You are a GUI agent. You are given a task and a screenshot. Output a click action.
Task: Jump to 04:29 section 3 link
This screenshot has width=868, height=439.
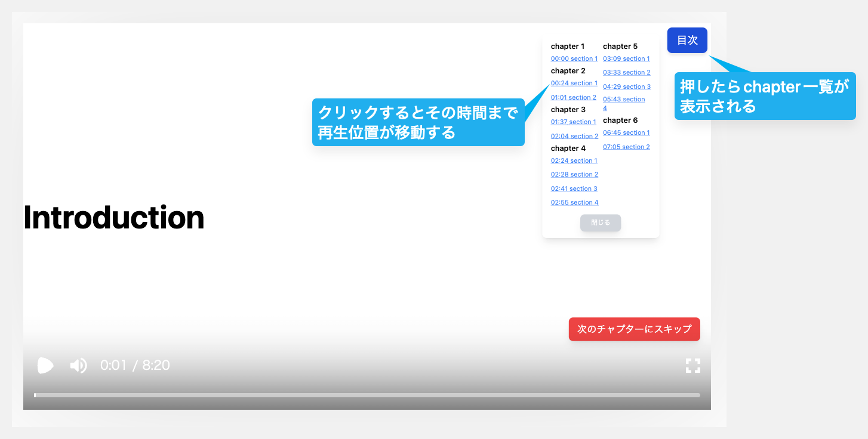click(627, 86)
